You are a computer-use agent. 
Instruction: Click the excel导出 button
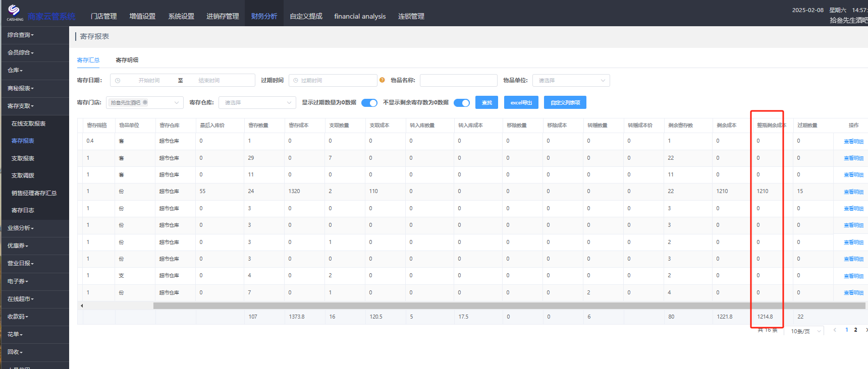521,102
